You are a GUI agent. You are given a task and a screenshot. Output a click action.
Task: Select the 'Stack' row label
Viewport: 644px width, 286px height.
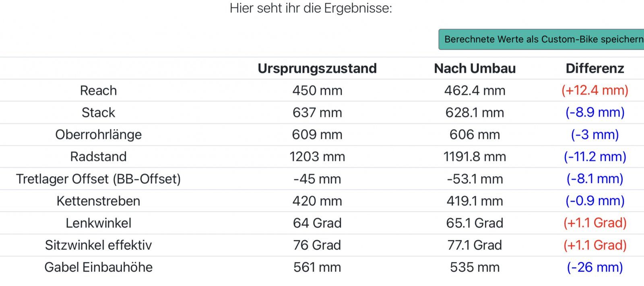(98, 113)
